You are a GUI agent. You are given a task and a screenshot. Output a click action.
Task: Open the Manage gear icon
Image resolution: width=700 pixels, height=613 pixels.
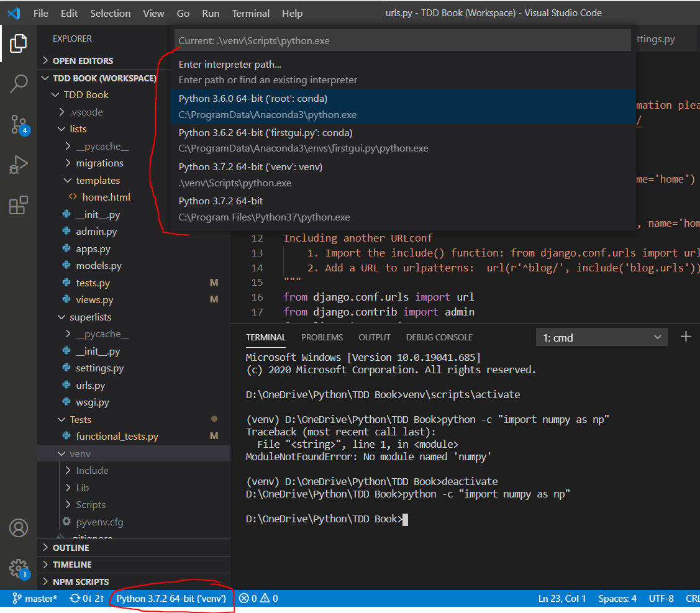click(x=18, y=567)
